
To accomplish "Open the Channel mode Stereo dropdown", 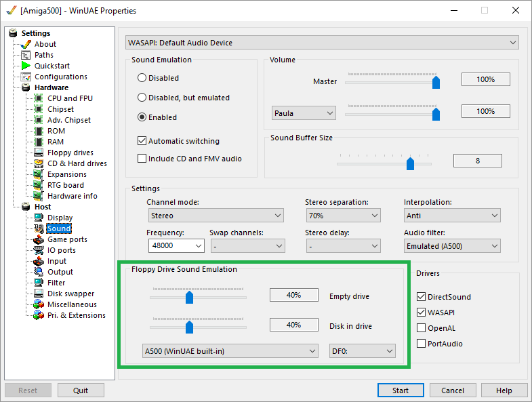I will point(216,216).
